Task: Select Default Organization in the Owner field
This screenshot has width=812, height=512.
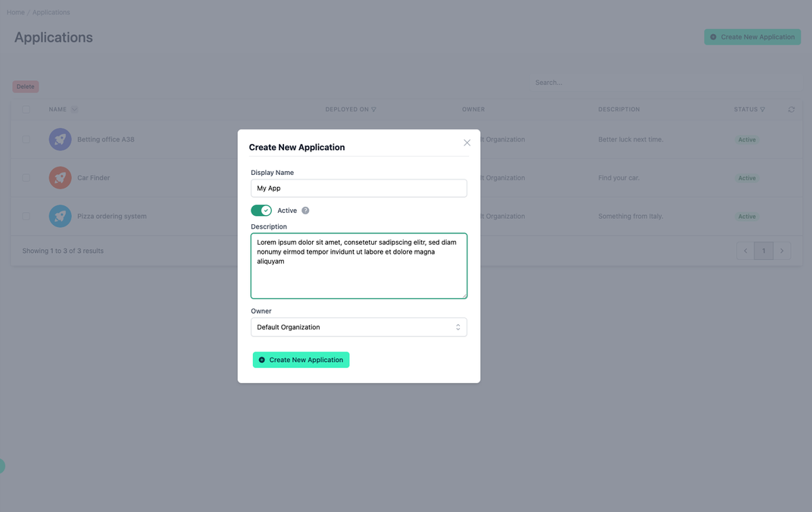Action: [x=358, y=326]
